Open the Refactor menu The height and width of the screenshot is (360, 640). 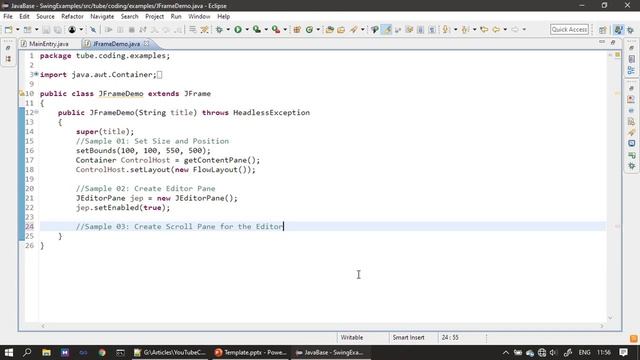(x=72, y=16)
